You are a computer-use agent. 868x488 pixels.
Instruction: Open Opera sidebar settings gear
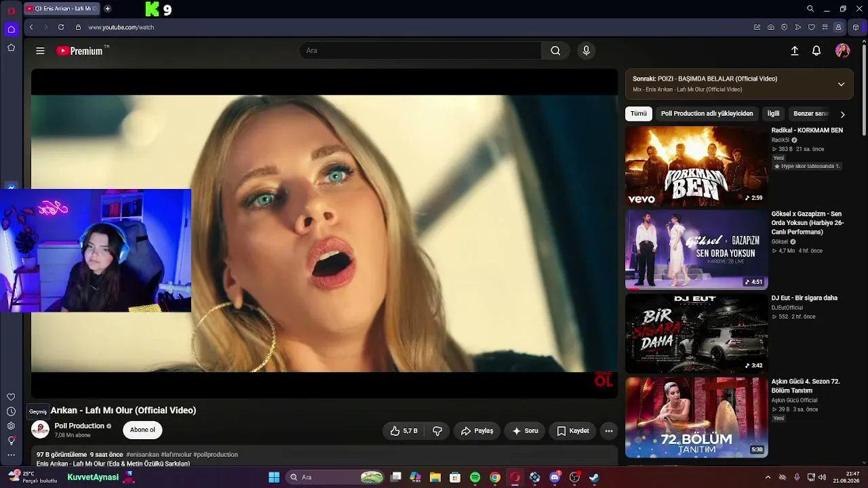click(11, 426)
